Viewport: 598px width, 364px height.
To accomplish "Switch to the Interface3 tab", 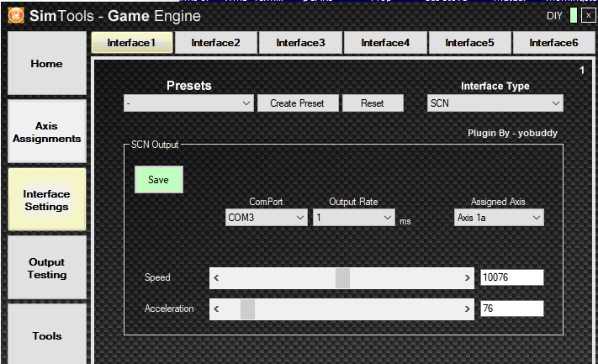I will coord(300,43).
